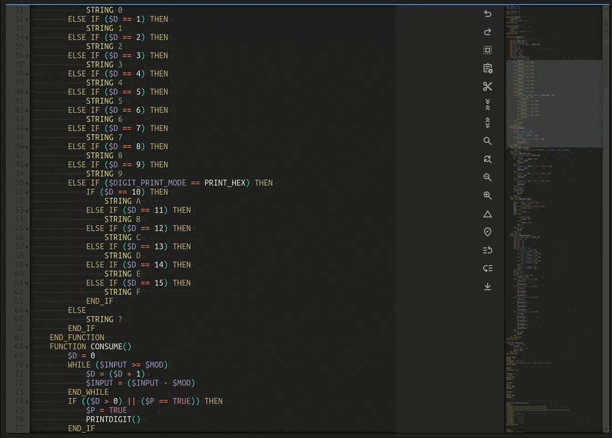The image size is (612, 438).
Task: Collapse the fold arrow at line 34
Action: [x=27, y=38]
